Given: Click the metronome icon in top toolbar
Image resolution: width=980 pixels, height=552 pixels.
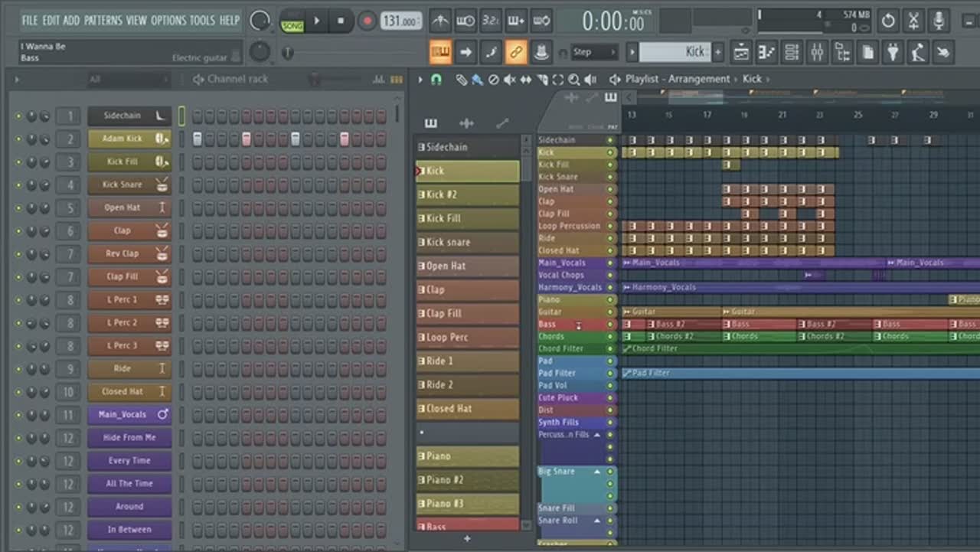Looking at the screenshot, I should 440,21.
